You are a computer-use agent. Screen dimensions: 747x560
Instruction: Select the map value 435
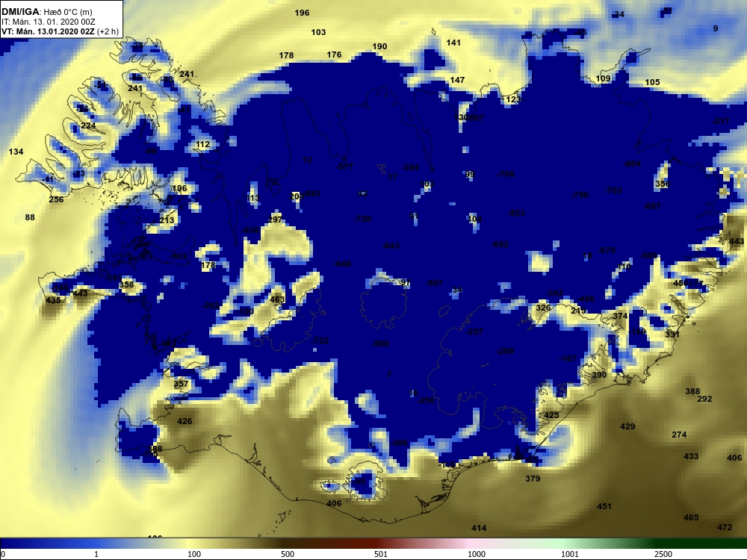click(53, 300)
